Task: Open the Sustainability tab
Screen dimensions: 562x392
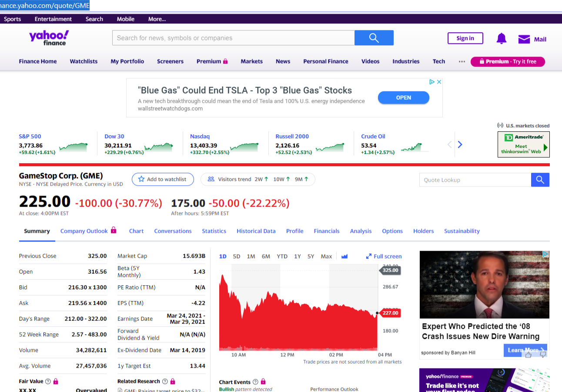Action: [462, 231]
